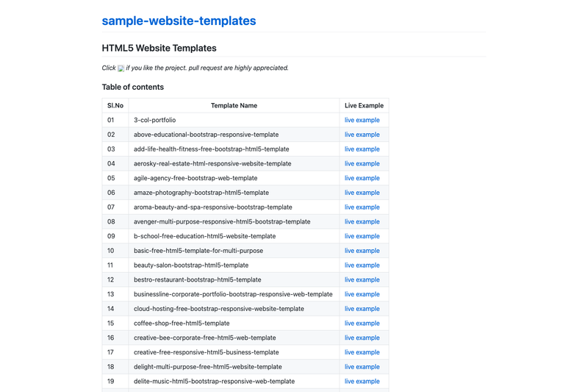Open live example for aerosky-real-estate template
The height and width of the screenshot is (392, 588).
pyautogui.click(x=362, y=163)
